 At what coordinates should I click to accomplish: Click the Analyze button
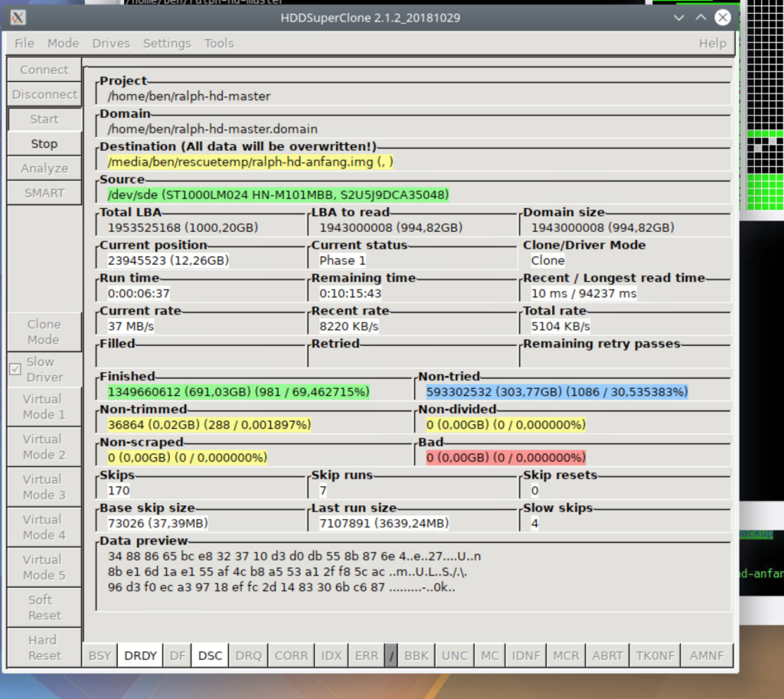pos(44,168)
